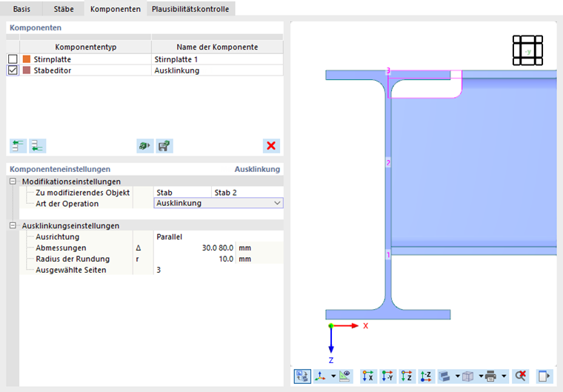The height and width of the screenshot is (392, 563).
Task: Click the orange Stirnplatte color swatch
Action: 27,59
